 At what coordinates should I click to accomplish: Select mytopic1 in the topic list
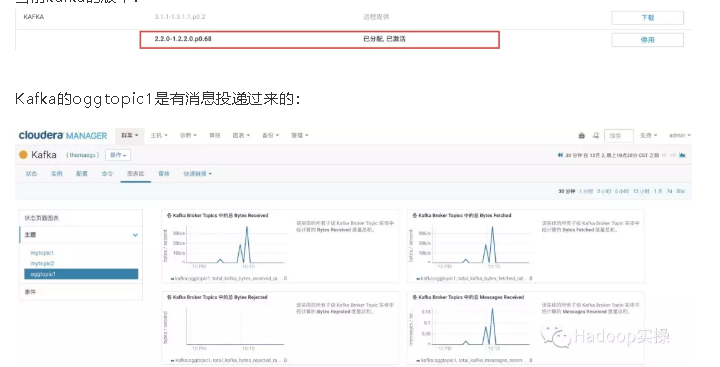coord(42,253)
